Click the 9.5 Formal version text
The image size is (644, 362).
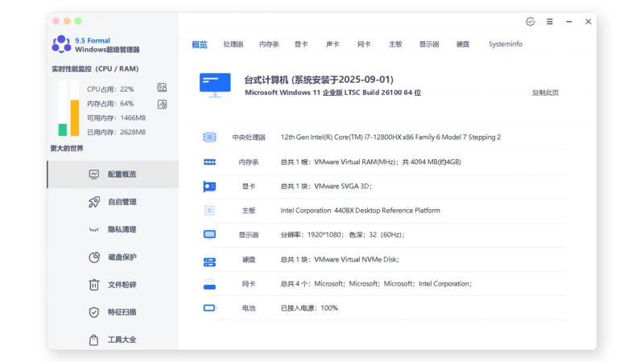pyautogui.click(x=93, y=40)
